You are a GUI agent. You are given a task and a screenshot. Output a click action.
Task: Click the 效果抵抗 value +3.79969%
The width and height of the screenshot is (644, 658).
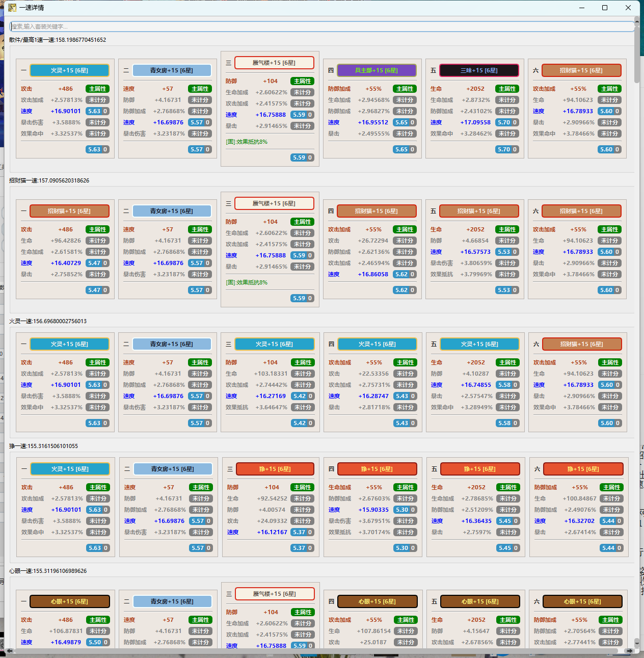[476, 274]
